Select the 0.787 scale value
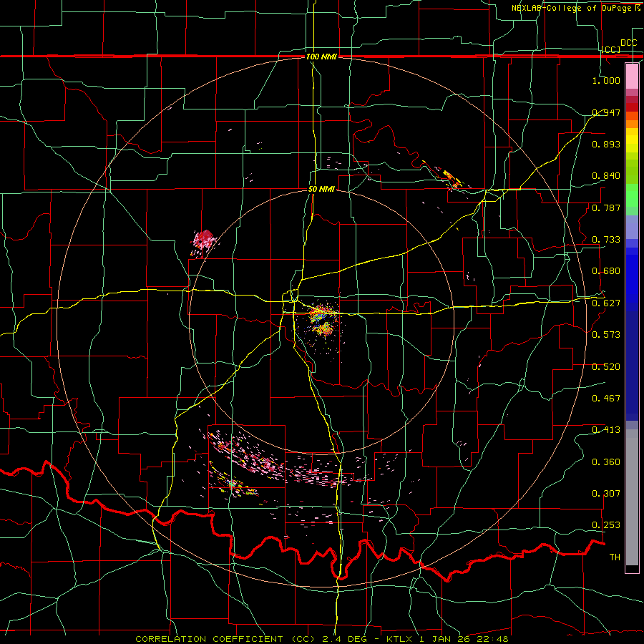 [606, 208]
